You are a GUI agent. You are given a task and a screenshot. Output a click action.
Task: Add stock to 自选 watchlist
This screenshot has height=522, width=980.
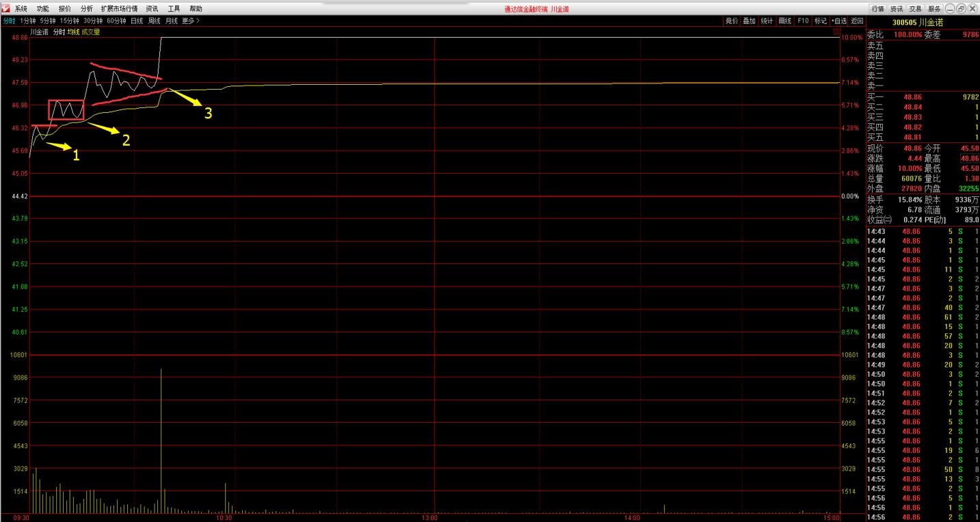coord(838,21)
